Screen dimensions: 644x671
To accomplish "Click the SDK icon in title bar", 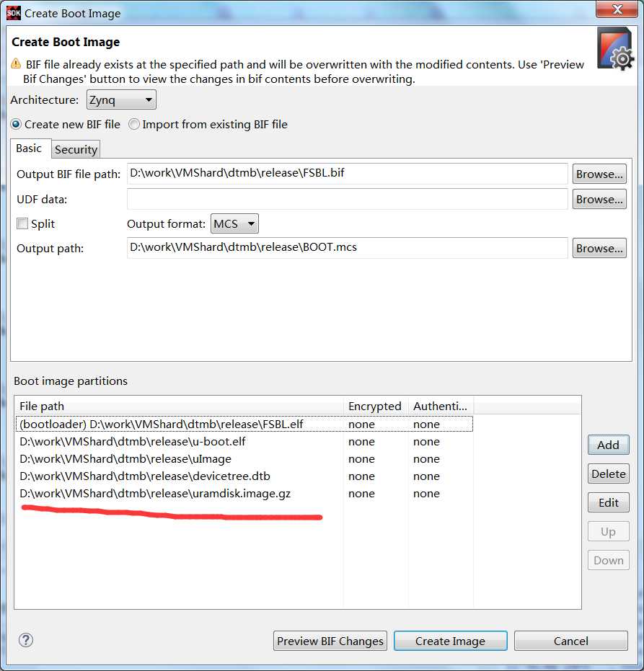I will click(13, 13).
